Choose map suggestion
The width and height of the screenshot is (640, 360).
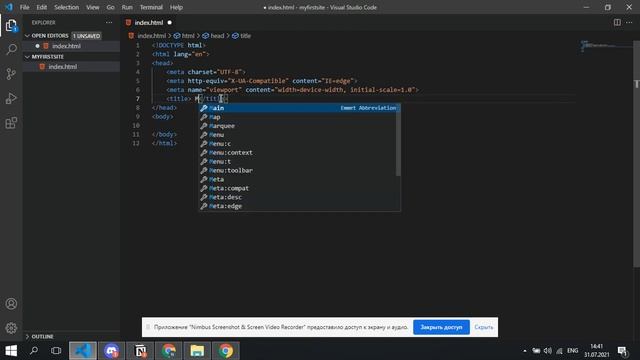pyautogui.click(x=298, y=117)
